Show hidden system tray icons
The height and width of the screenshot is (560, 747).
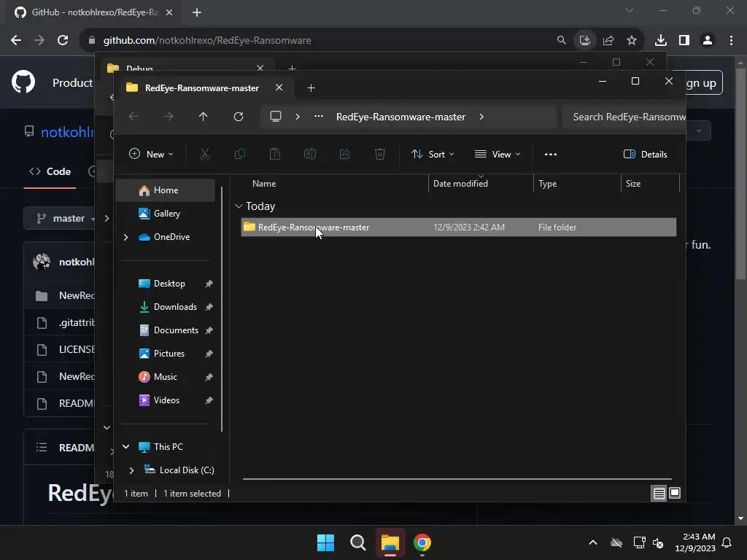click(593, 542)
